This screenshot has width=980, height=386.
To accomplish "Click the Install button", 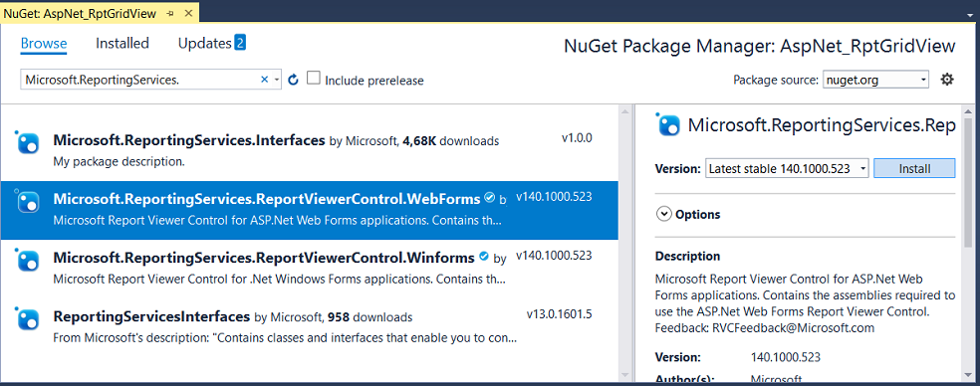I will 914,169.
